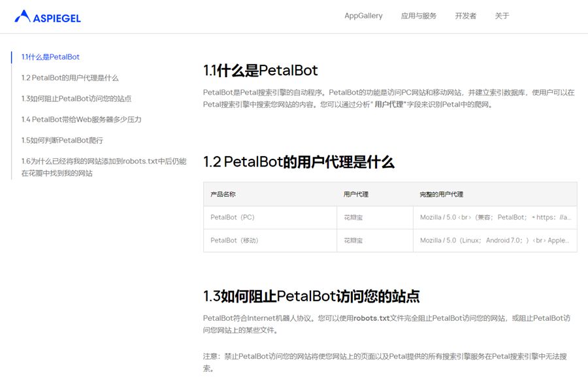Viewport: 588px width, 381px height.
Task: Click the main heading 1.2 PetalBot的用户代理是什么
Action: pyautogui.click(x=299, y=162)
